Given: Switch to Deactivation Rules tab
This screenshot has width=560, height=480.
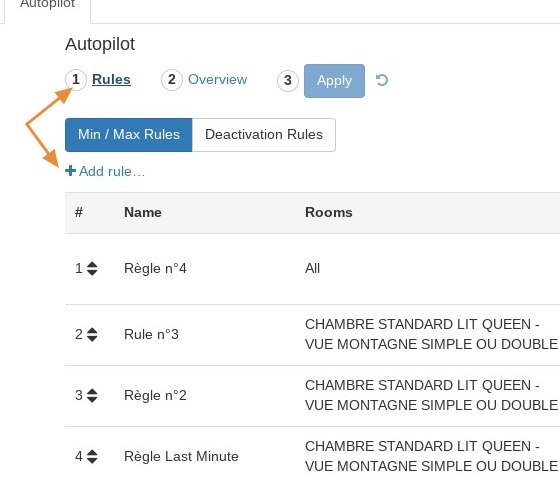Looking at the screenshot, I should (264, 135).
